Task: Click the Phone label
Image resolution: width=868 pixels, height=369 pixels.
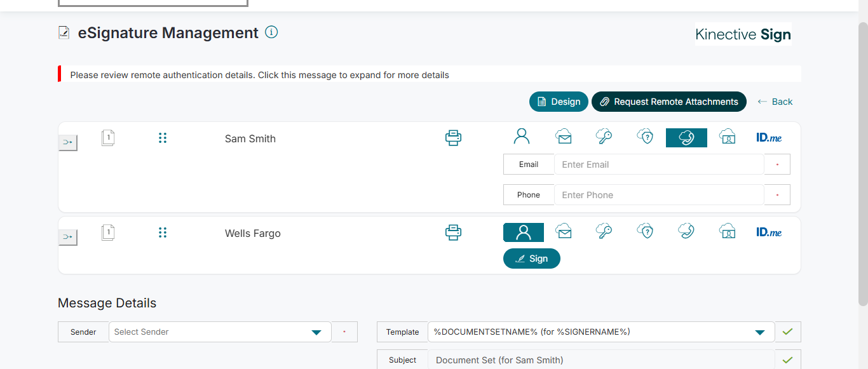Action: click(x=529, y=195)
